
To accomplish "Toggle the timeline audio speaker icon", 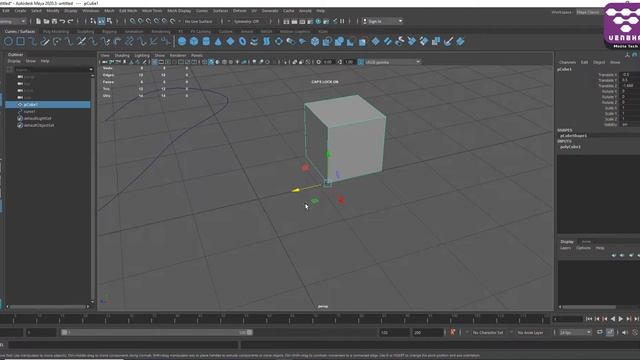I will point(624,333).
